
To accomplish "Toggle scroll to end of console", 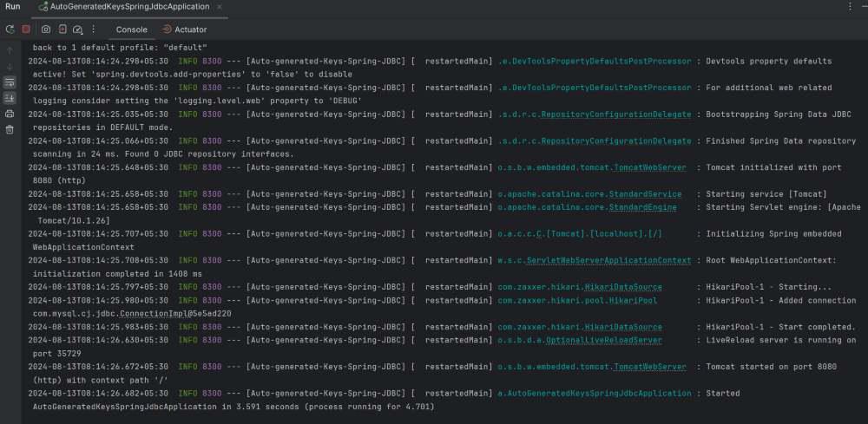I will (10, 98).
